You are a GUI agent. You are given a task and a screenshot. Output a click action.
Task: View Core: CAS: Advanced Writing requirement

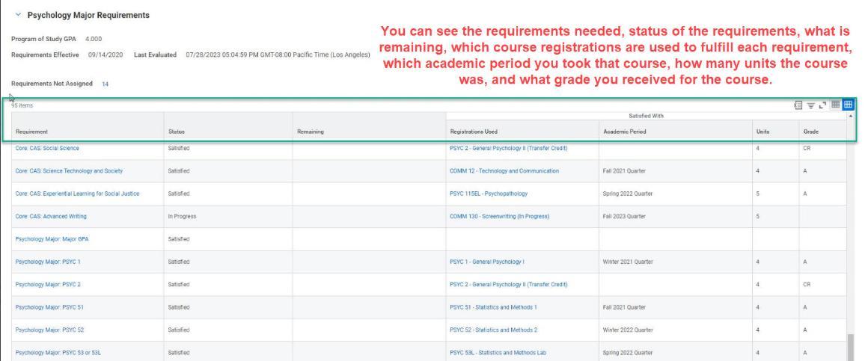(x=50, y=216)
